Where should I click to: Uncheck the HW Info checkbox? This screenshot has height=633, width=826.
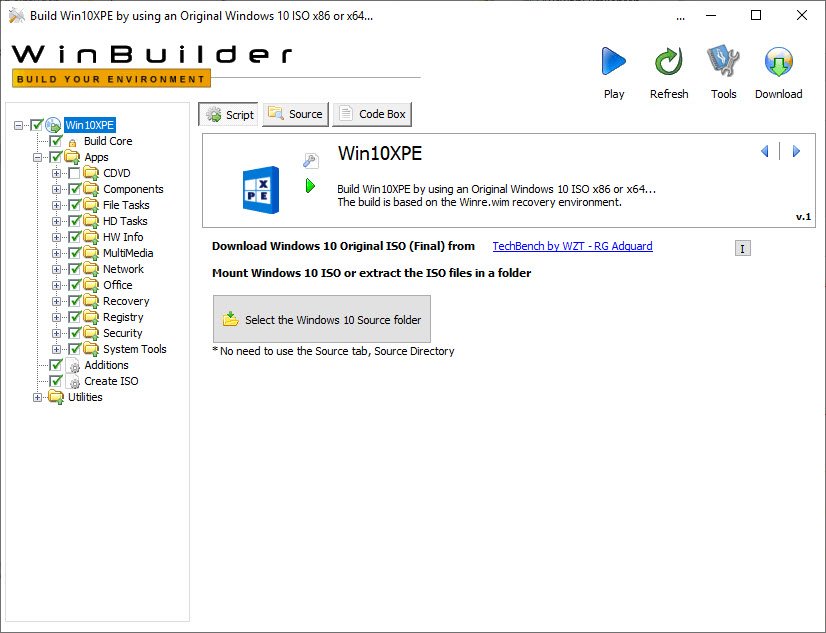point(75,237)
